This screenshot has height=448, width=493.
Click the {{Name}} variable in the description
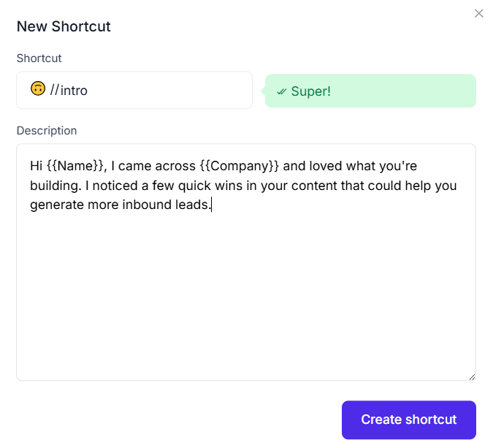(75, 167)
